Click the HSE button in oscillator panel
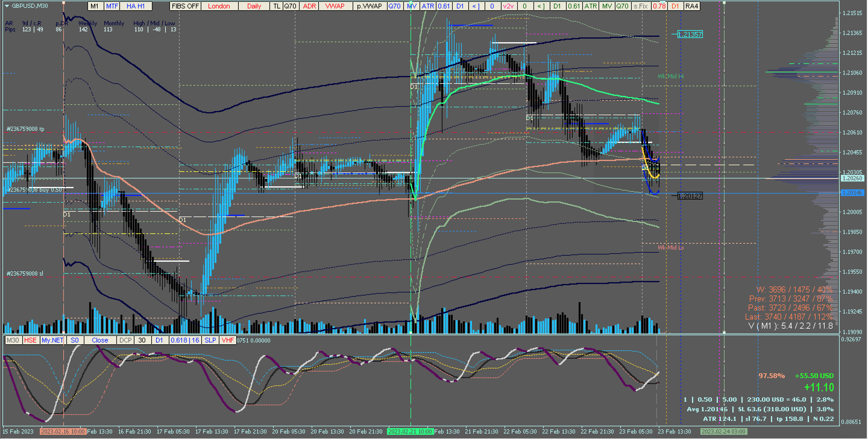Viewport: 868px width, 439px height. click(30, 340)
